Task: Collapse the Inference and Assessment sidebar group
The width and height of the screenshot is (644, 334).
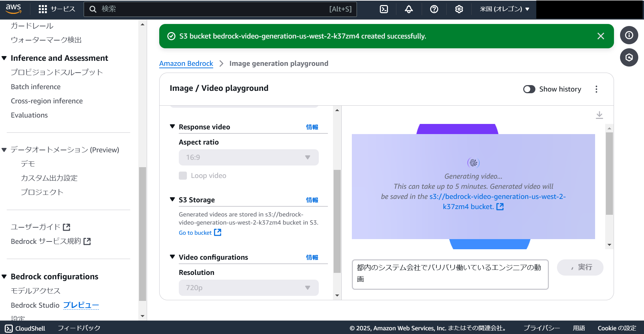Action: point(4,58)
